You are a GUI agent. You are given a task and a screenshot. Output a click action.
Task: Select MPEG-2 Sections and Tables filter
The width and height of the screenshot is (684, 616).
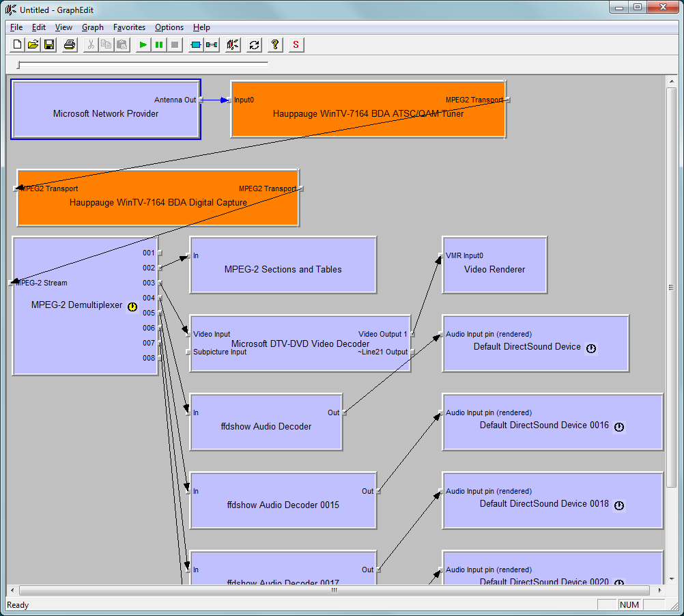coord(283,265)
